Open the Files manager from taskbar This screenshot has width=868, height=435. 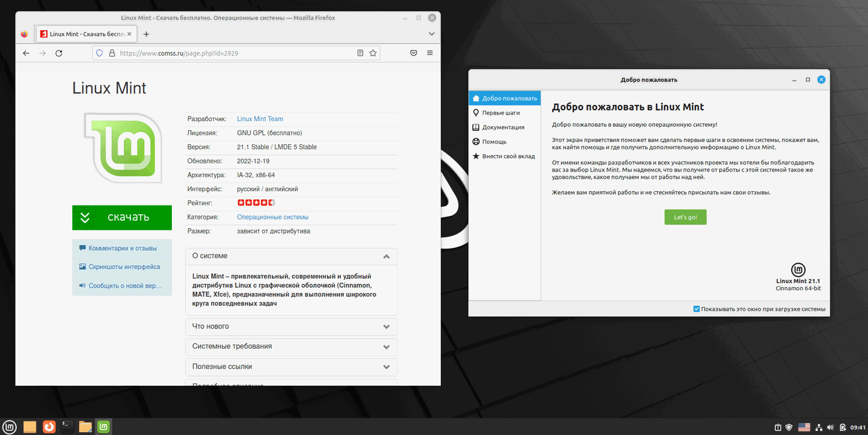coord(86,427)
